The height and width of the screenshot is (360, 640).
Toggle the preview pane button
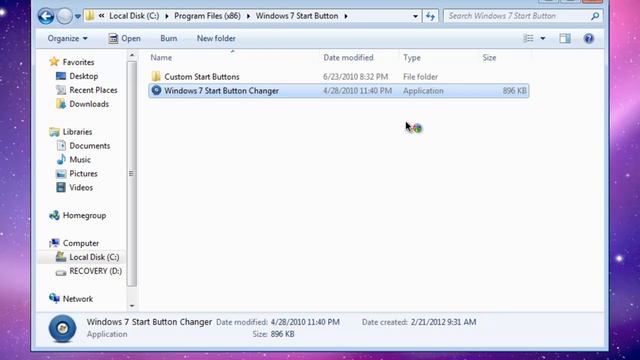point(565,38)
